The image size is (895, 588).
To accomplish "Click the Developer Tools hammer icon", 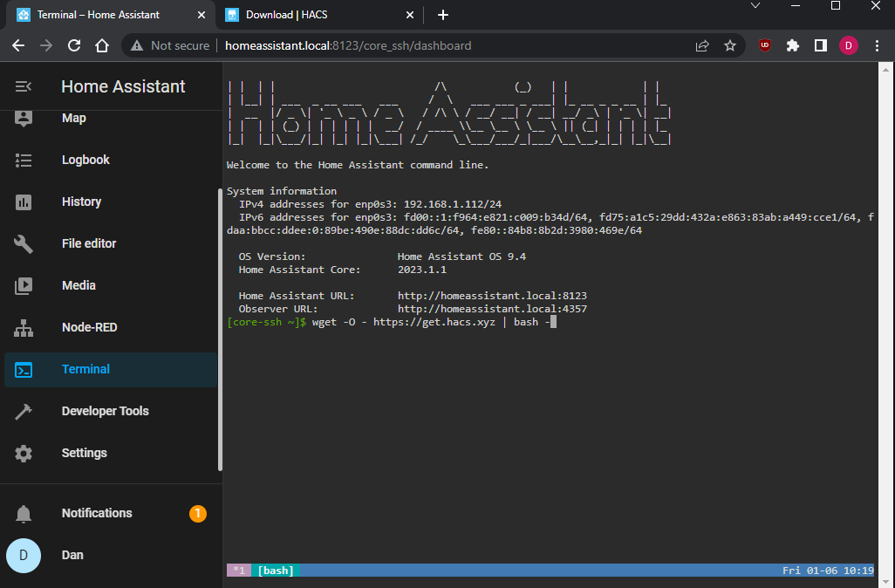I will 24,412.
